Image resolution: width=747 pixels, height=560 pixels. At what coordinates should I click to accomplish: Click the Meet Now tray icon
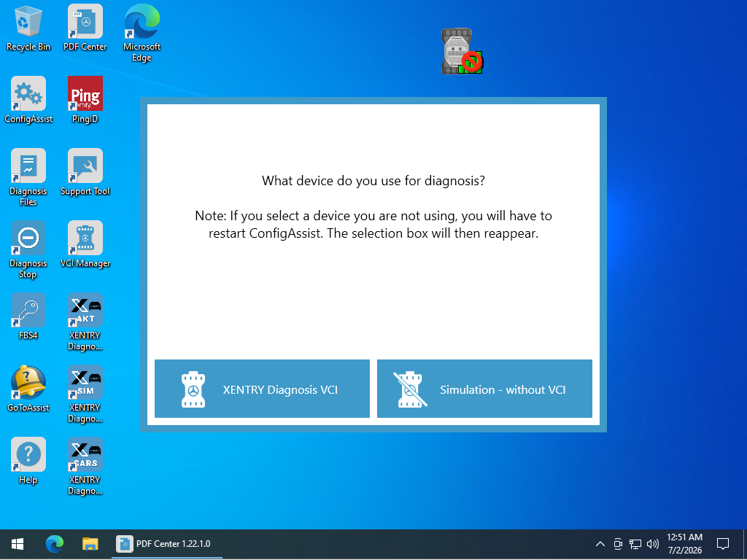[x=618, y=544]
